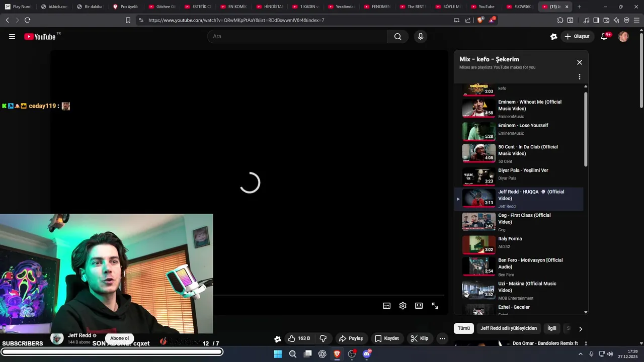
Task: Toggle subtitles in the video player
Action: point(386,306)
